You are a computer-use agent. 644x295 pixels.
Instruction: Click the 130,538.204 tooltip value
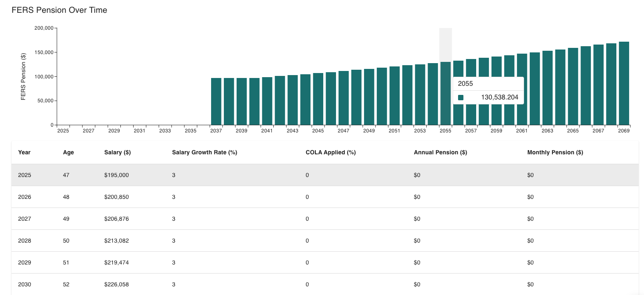click(500, 98)
